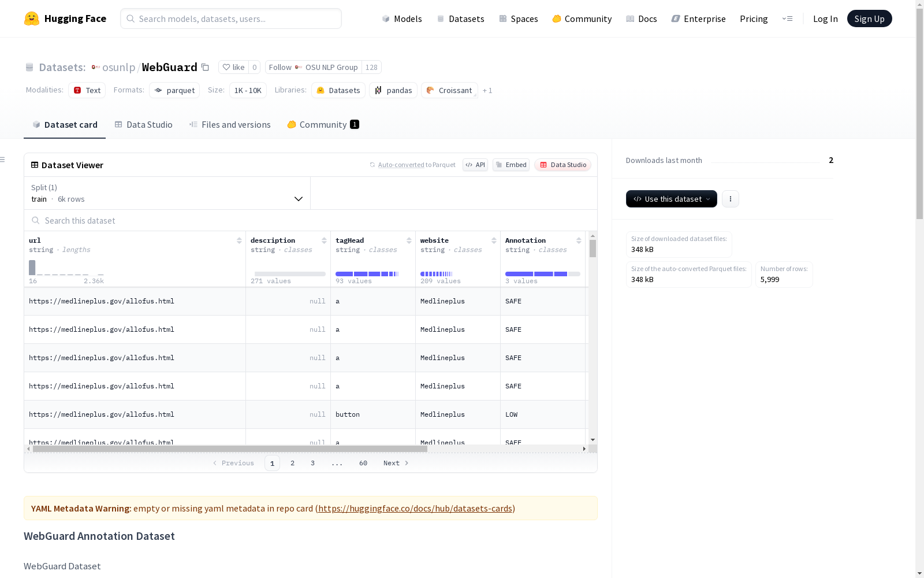The height and width of the screenshot is (578, 924).
Task: Click the Annotation class distribution bar
Action: click(x=543, y=274)
